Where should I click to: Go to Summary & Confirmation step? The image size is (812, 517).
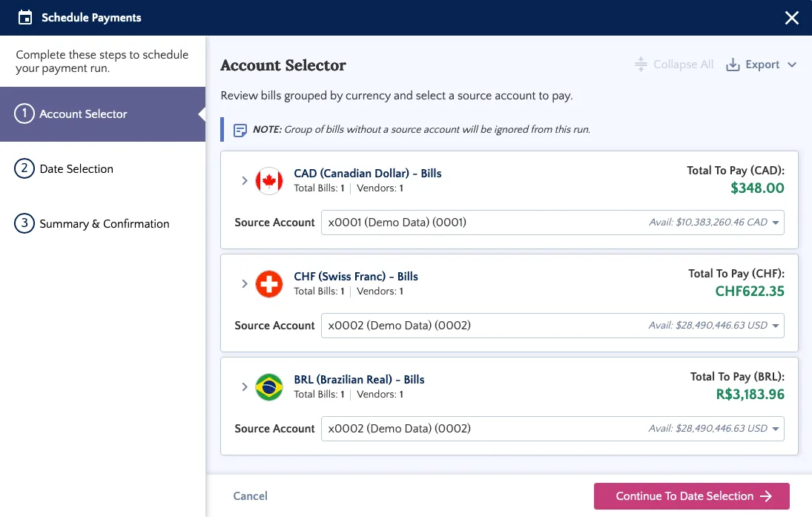click(x=102, y=224)
